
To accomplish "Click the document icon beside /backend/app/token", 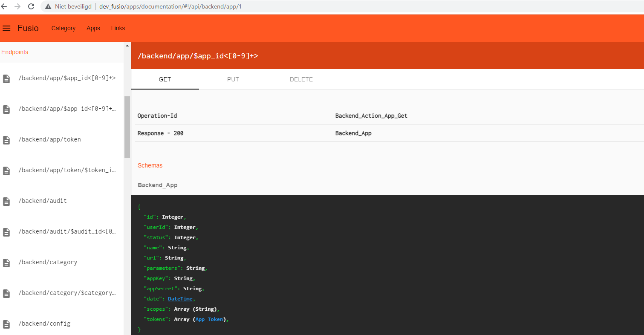I will click(x=6, y=140).
